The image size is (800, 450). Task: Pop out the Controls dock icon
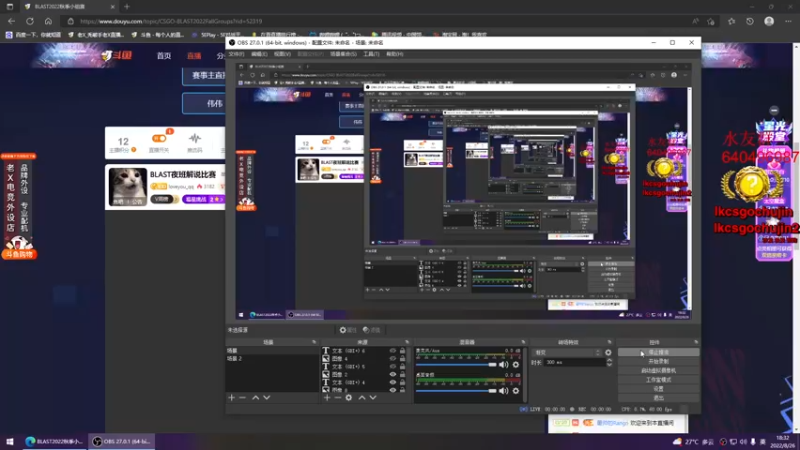coord(696,342)
